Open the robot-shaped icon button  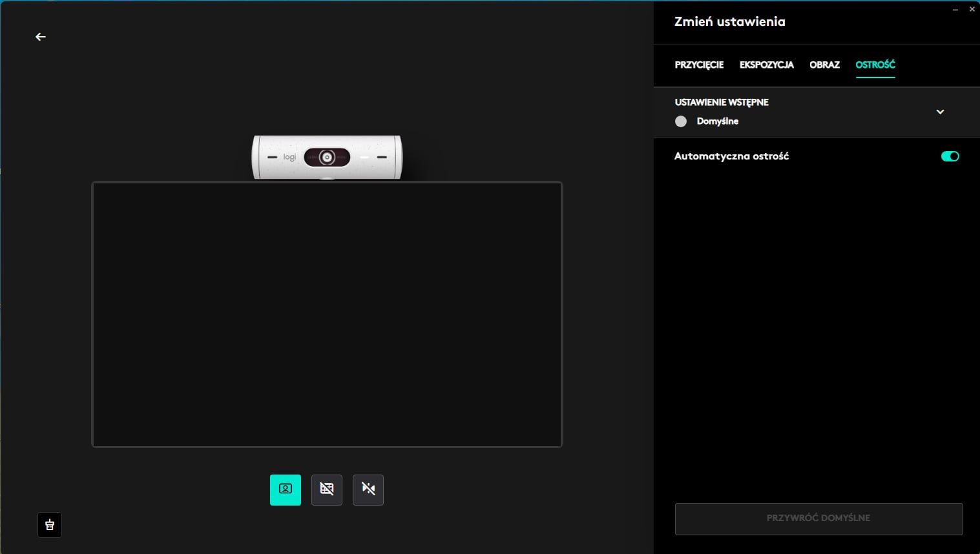click(50, 525)
